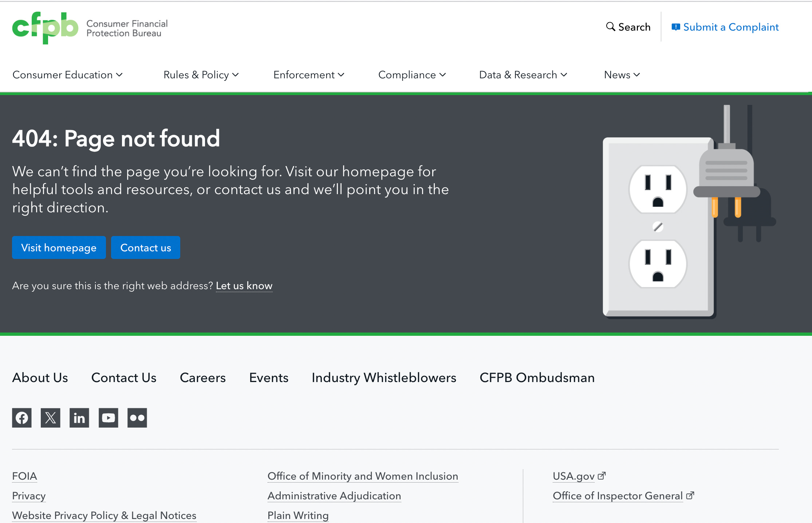
Task: Open CFPB Facebook page icon
Action: tap(22, 418)
